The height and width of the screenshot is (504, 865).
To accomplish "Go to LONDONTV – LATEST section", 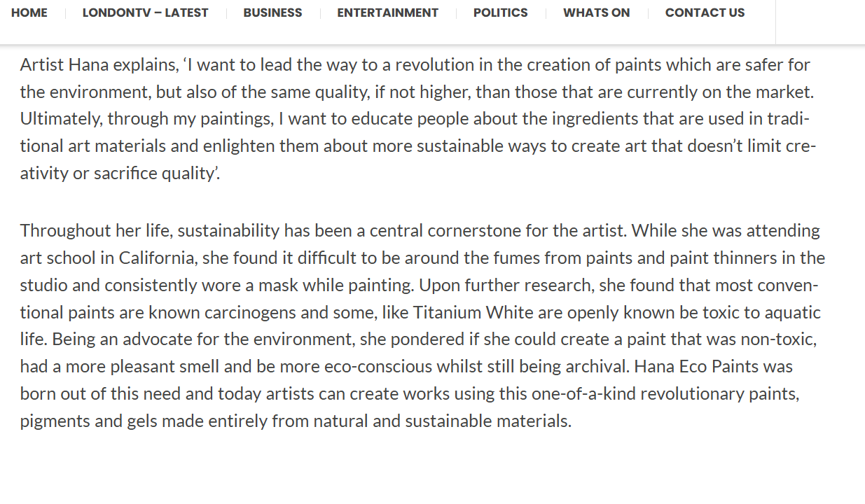I will [145, 13].
